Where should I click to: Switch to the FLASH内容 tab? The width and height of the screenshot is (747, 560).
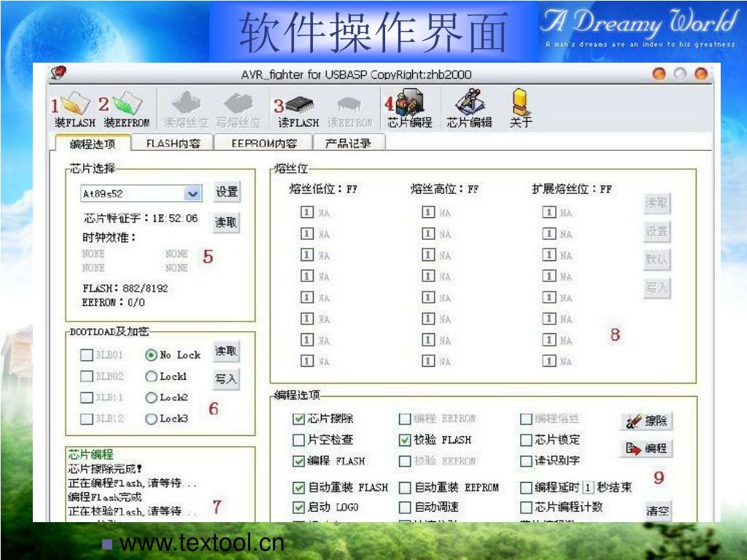tap(173, 144)
